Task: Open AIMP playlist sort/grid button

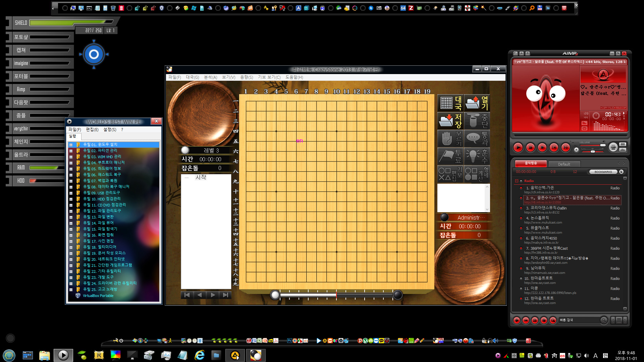Action: (535, 320)
